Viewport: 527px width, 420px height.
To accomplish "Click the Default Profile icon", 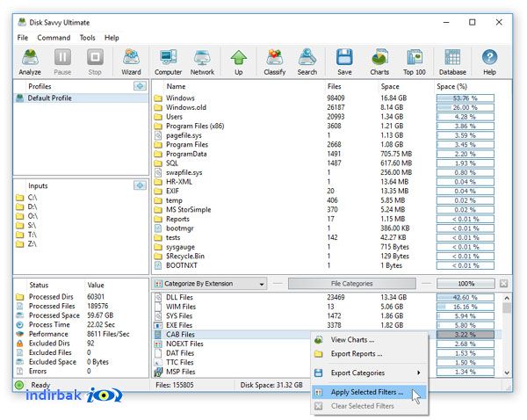I will click(20, 98).
